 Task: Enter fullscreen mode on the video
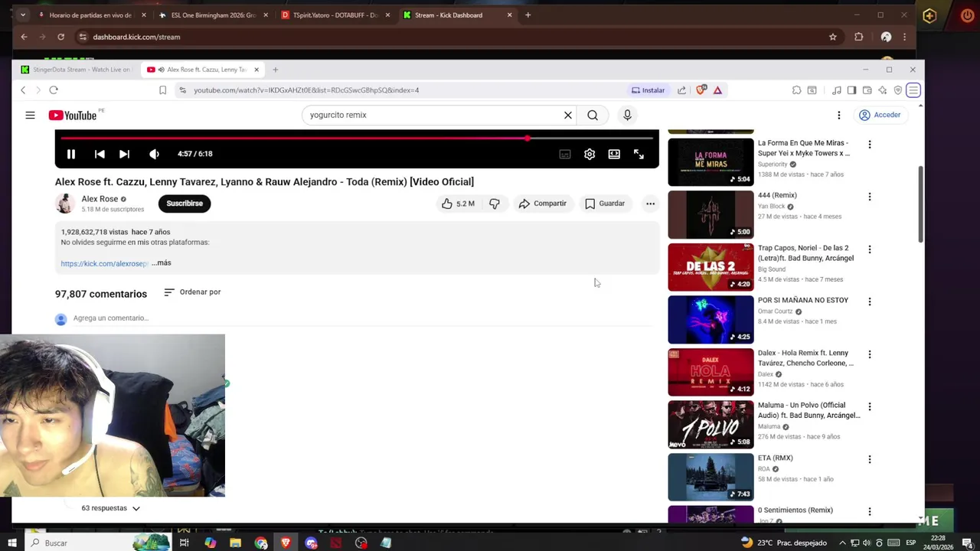pyautogui.click(x=639, y=154)
